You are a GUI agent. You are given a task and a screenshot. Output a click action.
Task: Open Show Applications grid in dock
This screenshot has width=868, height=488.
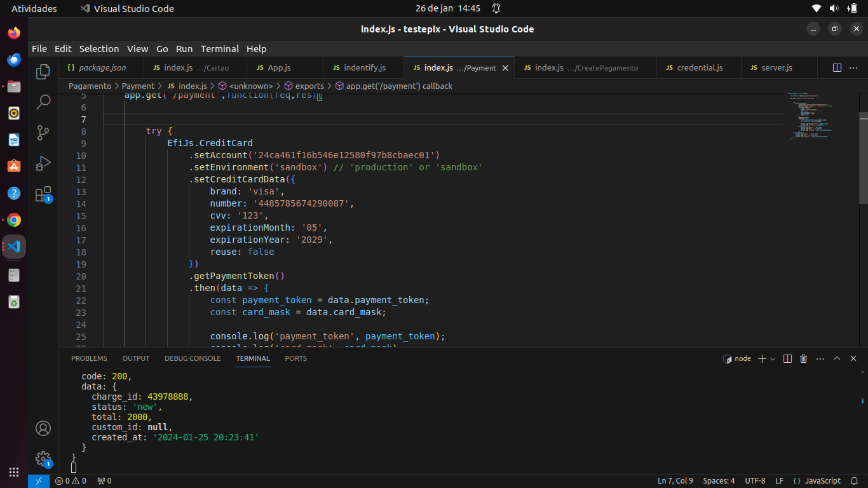tap(14, 472)
